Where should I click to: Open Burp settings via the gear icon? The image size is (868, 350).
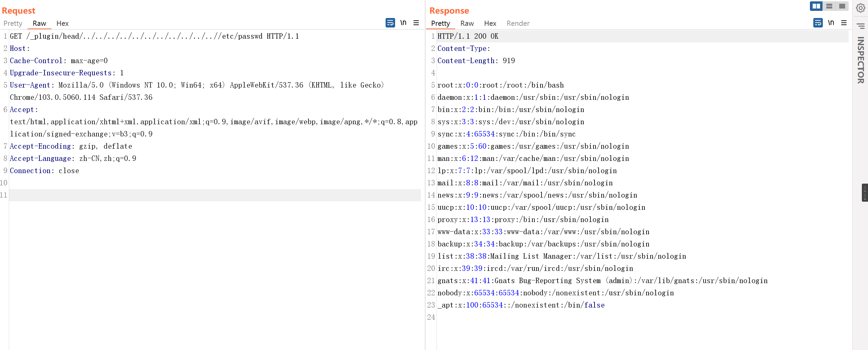(861, 8)
